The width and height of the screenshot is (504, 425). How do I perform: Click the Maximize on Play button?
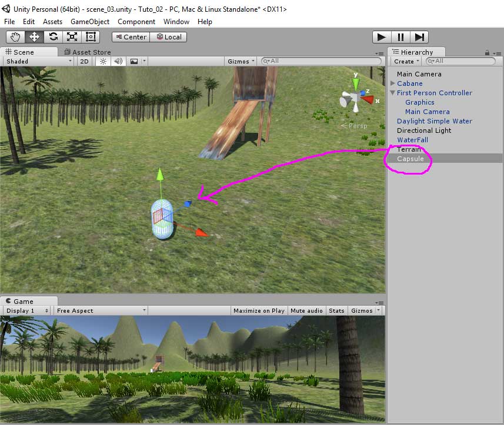[x=259, y=310]
